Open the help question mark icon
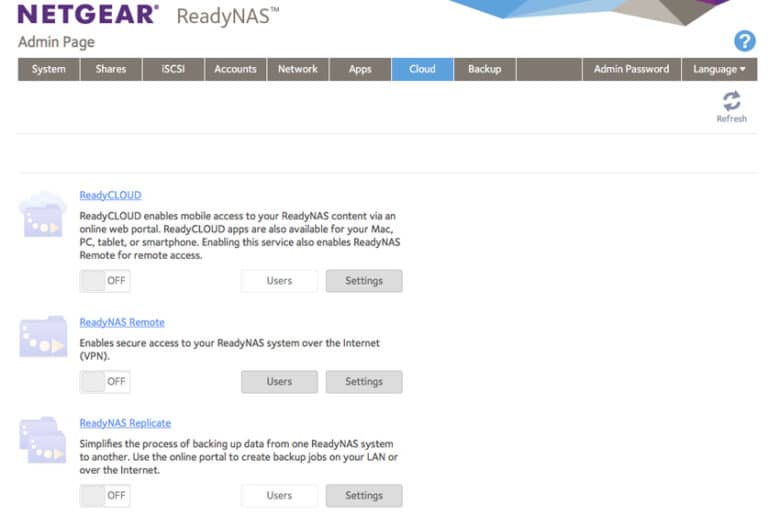780x516 pixels. point(745,41)
